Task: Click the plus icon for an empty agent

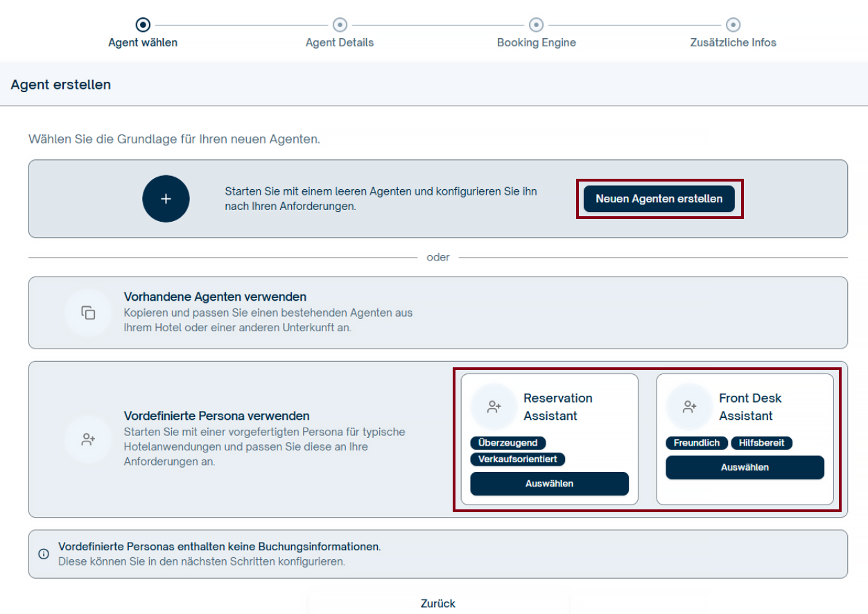Action: pos(166,199)
